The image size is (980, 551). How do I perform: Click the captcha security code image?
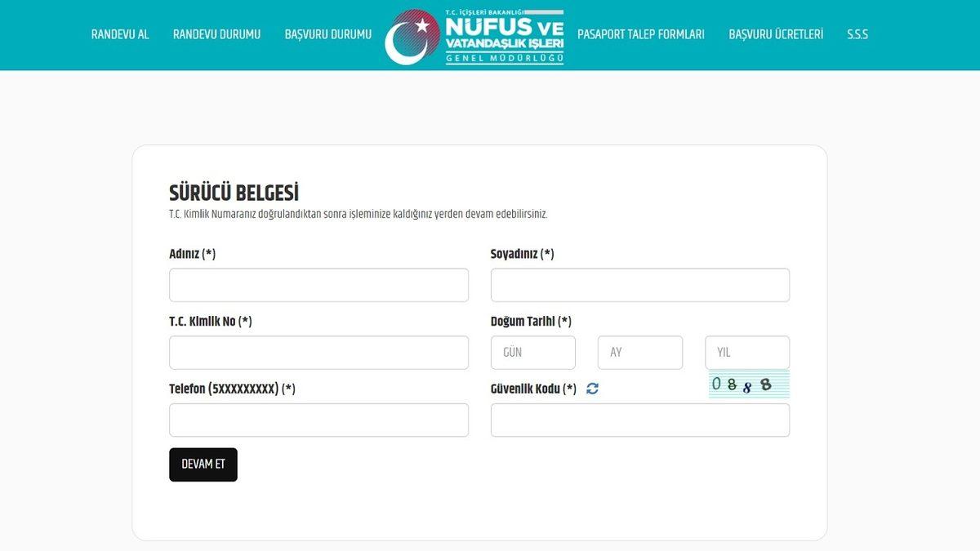(x=748, y=384)
